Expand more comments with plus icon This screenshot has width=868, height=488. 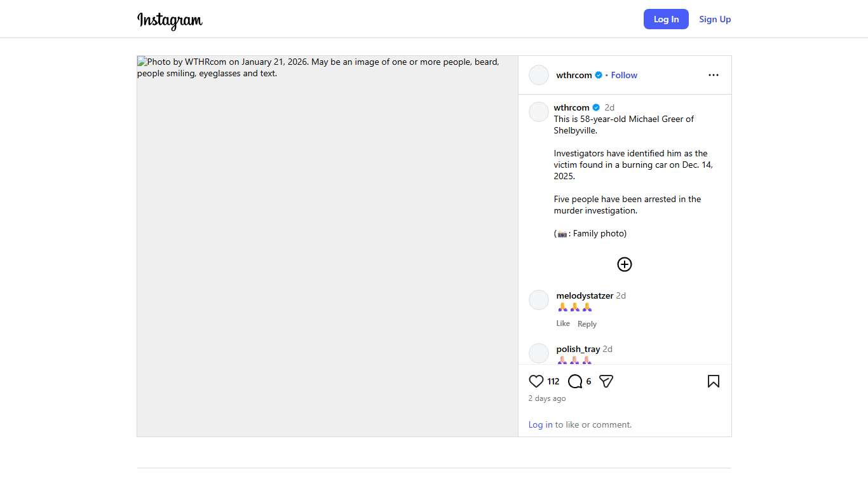coord(625,264)
